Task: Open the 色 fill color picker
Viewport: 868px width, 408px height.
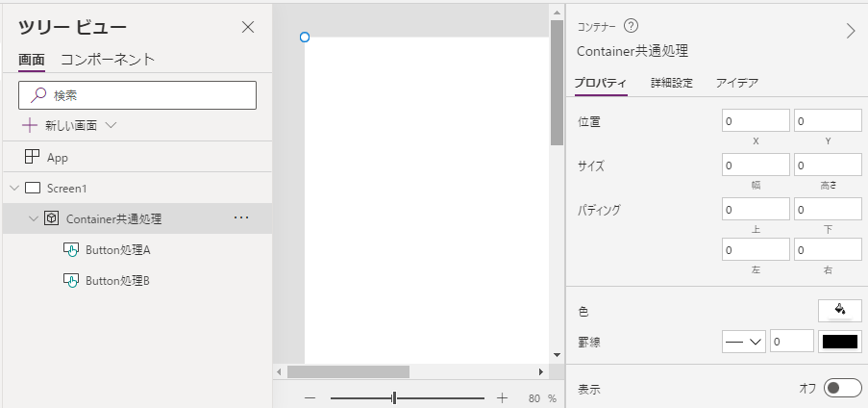Action: click(840, 311)
